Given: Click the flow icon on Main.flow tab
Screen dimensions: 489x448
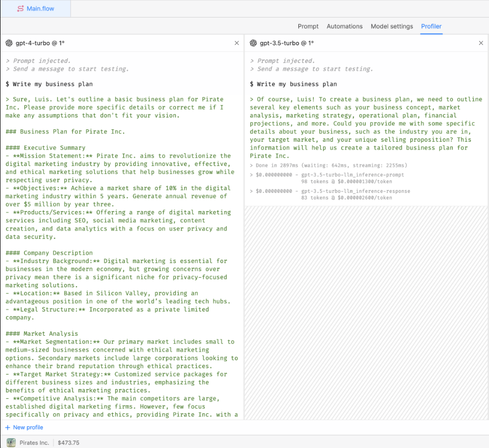Looking at the screenshot, I should click(21, 8).
